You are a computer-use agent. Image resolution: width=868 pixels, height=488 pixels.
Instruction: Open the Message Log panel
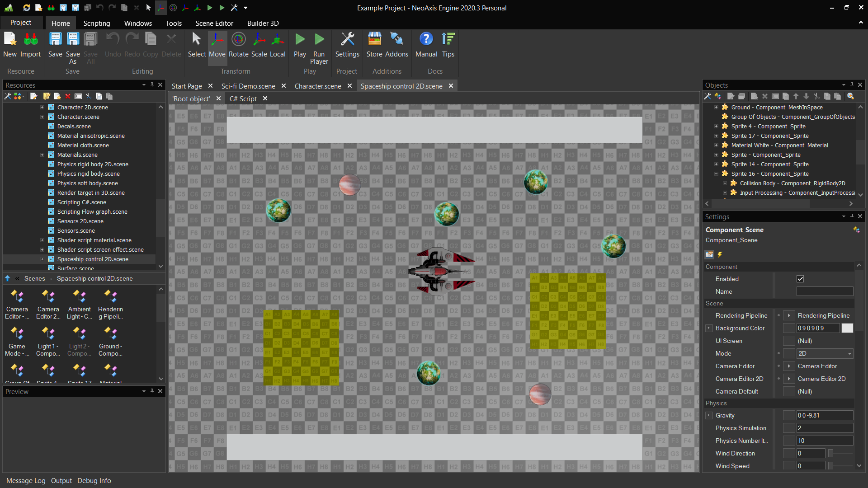coord(26,481)
